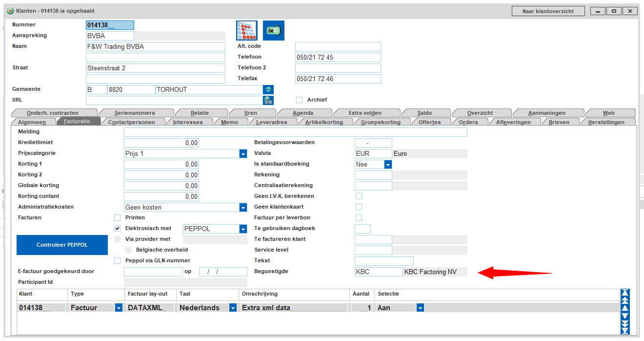Image resolution: width=644 pixels, height=341 pixels.
Task: Enable the Archief checkbox
Action: 300,100
